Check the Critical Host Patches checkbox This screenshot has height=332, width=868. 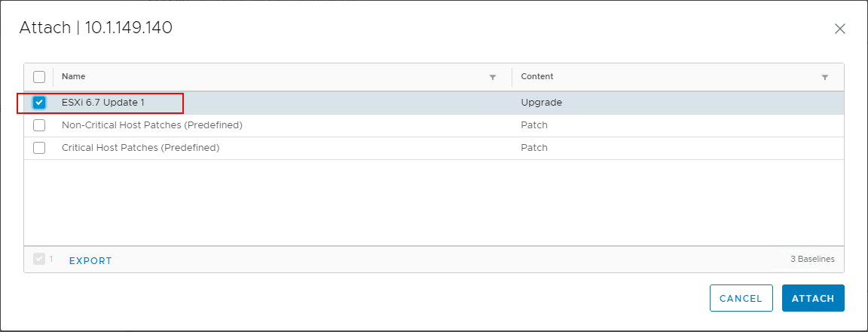tap(39, 148)
